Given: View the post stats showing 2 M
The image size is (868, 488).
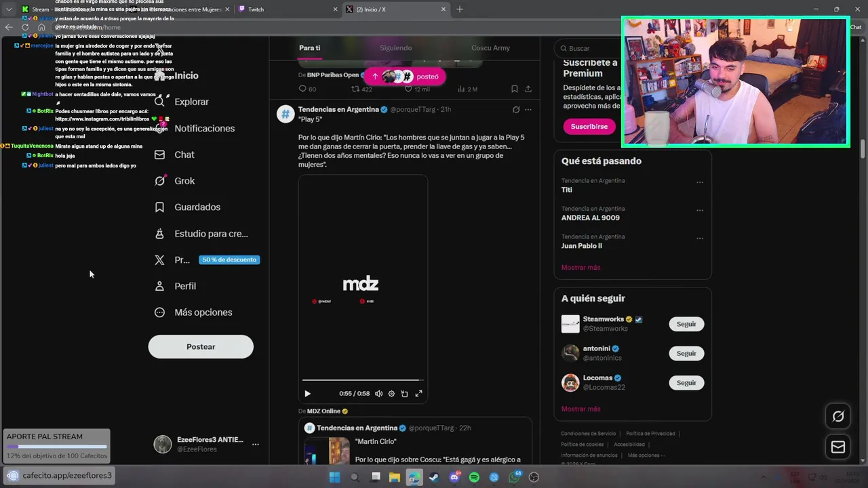Looking at the screenshot, I should pyautogui.click(x=468, y=89).
